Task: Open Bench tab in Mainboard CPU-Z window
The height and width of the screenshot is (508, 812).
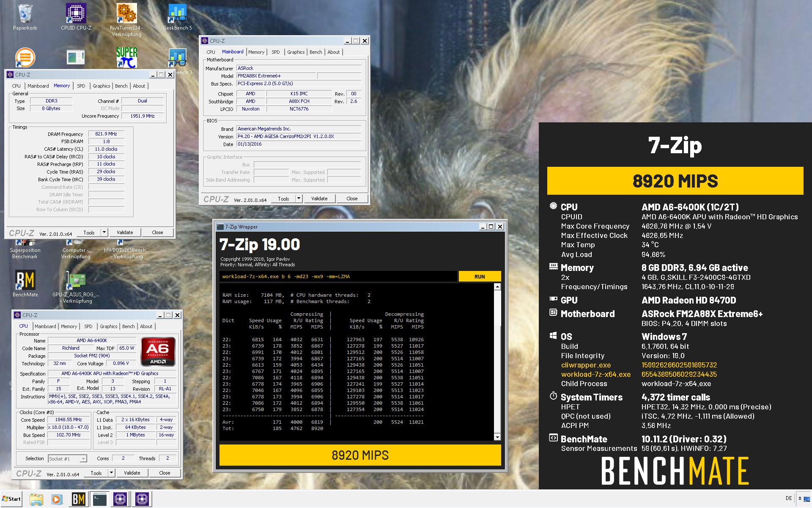Action: (x=315, y=52)
